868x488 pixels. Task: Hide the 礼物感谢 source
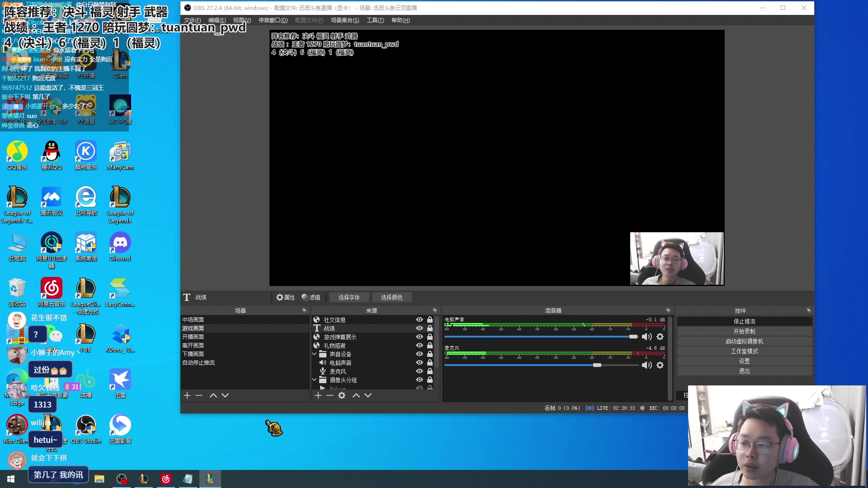click(x=420, y=346)
